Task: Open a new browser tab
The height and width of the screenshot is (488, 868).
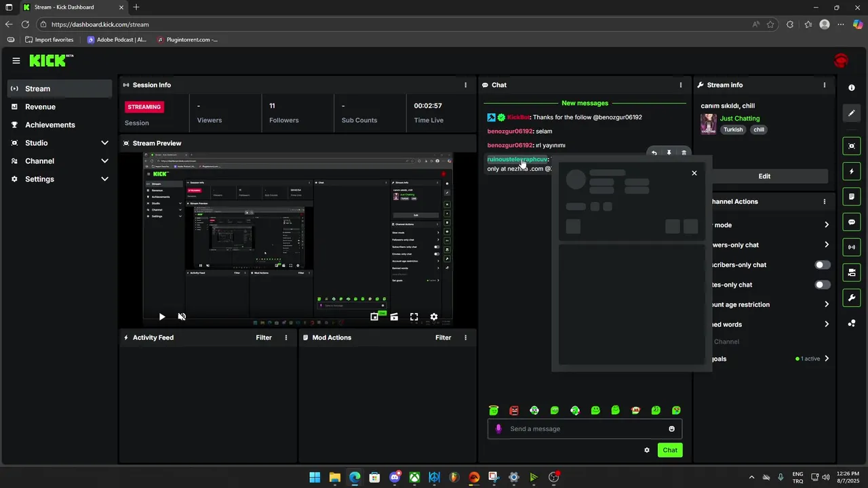Action: 136,7
